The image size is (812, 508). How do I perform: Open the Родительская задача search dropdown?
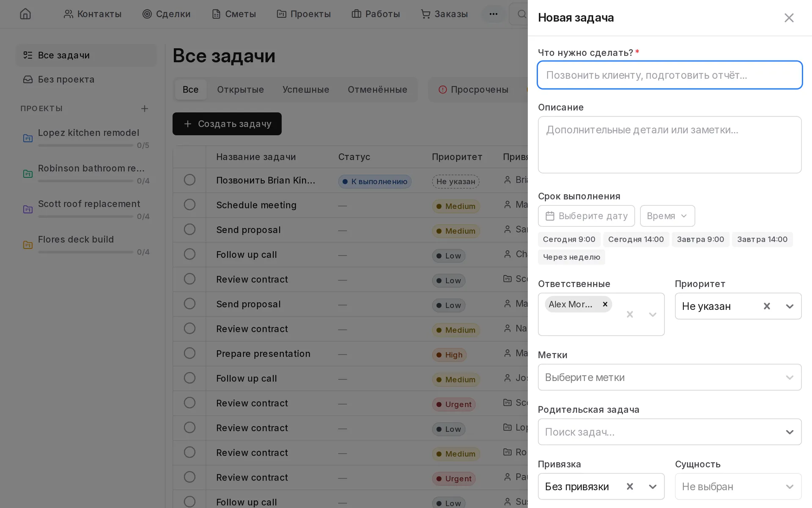[x=669, y=432]
